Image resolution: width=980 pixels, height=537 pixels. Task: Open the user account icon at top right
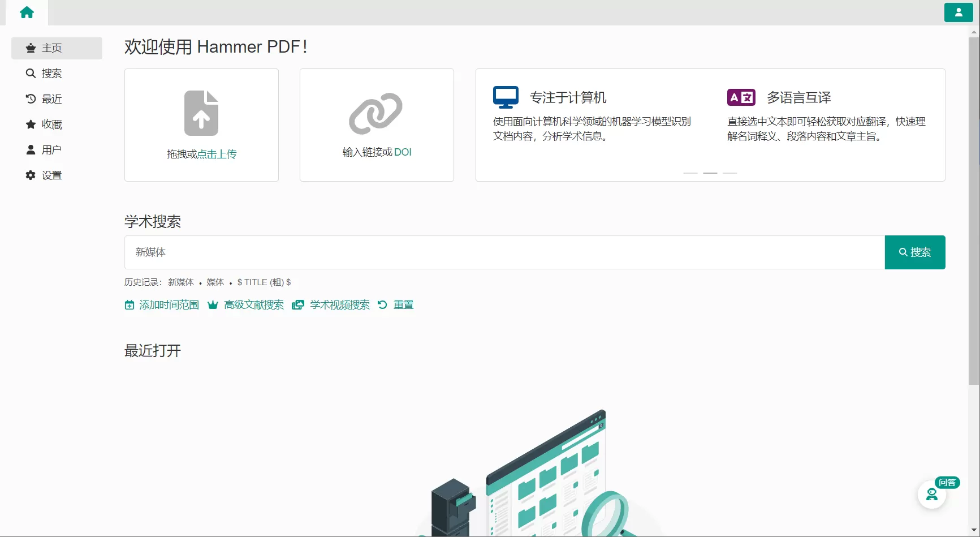[959, 12]
